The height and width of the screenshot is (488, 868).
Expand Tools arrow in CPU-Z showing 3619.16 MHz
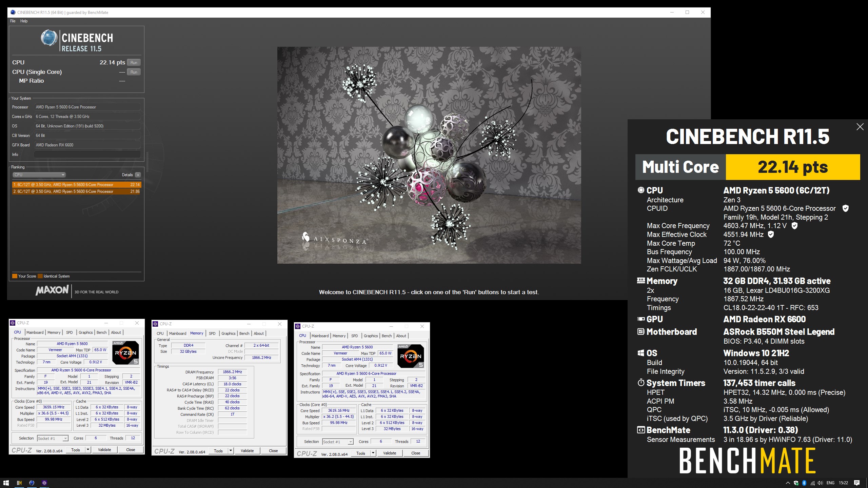[x=373, y=453]
